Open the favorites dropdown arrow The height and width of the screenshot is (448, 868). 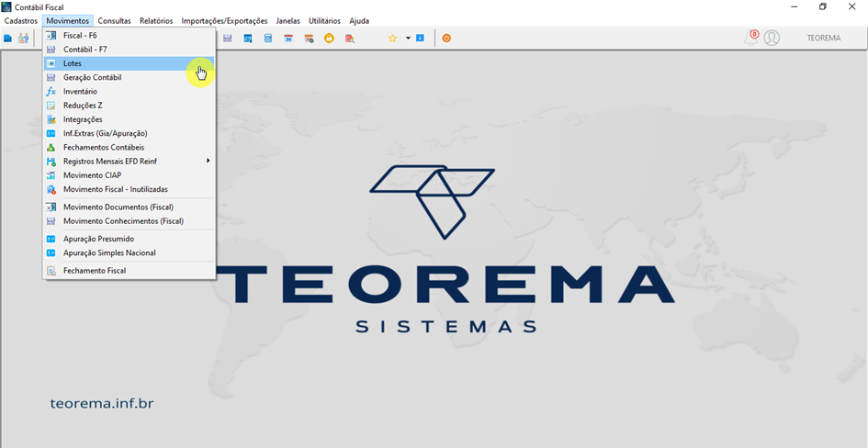(x=408, y=39)
